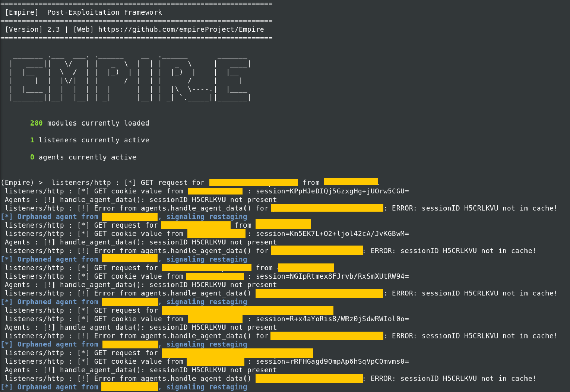Viewport: 570px width, 392px height.
Task: Select the session NGIpRtmex8FJrvb cookie string
Action: pos(332,276)
